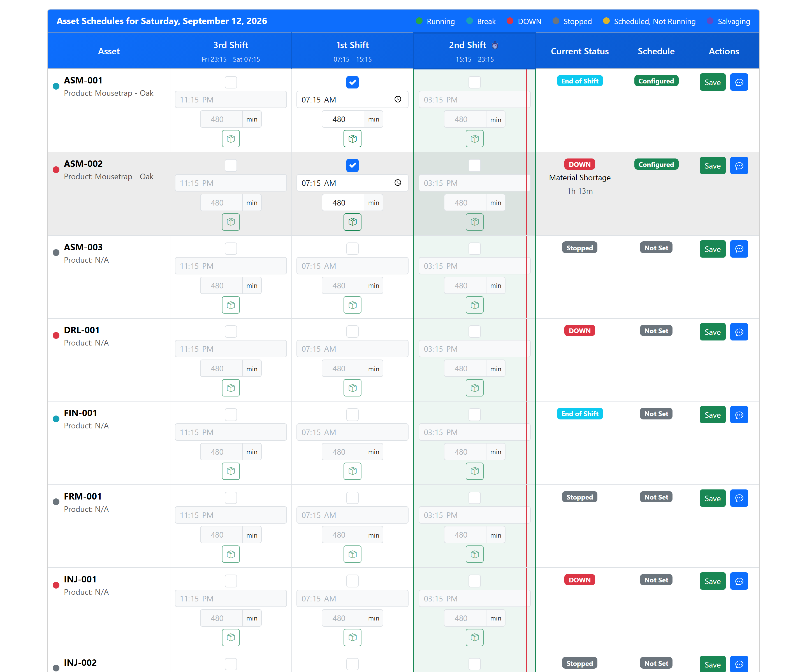Open product box icon for ASM-001 1st Shift
807x672 pixels.
point(353,139)
